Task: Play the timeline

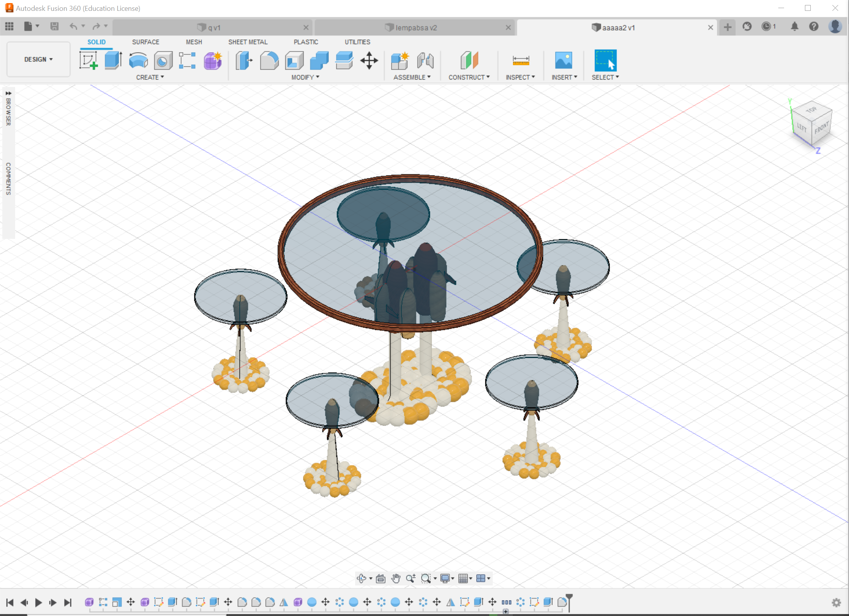Action: pos(38,602)
